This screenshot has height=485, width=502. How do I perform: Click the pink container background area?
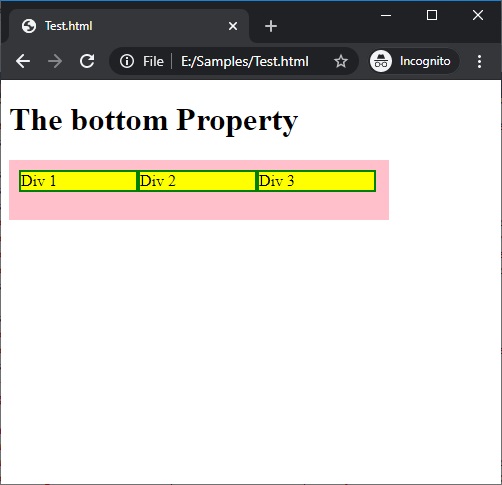pyautogui.click(x=199, y=207)
